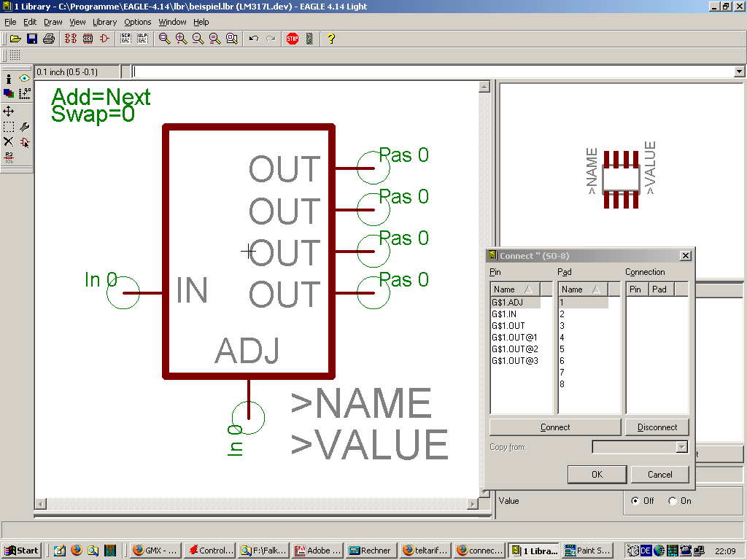747x560 pixels.
Task: Click the Zoom out magnifier icon
Action: coord(198,39)
